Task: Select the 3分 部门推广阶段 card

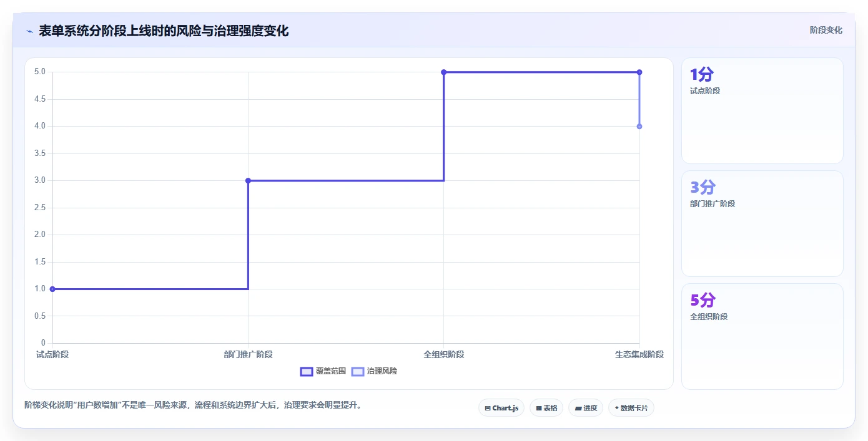Action: click(762, 223)
